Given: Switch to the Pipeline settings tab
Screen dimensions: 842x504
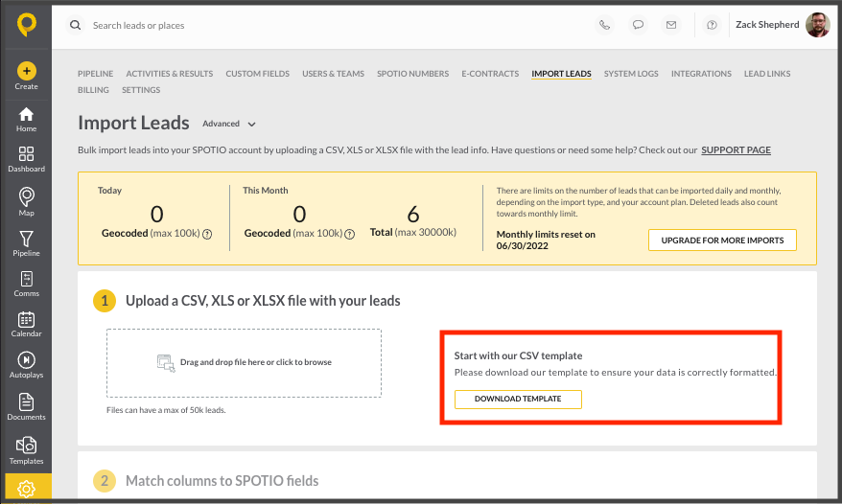Looking at the screenshot, I should [x=96, y=74].
